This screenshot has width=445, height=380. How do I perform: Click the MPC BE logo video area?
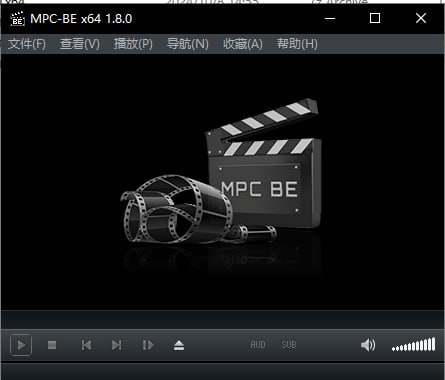coord(222,182)
